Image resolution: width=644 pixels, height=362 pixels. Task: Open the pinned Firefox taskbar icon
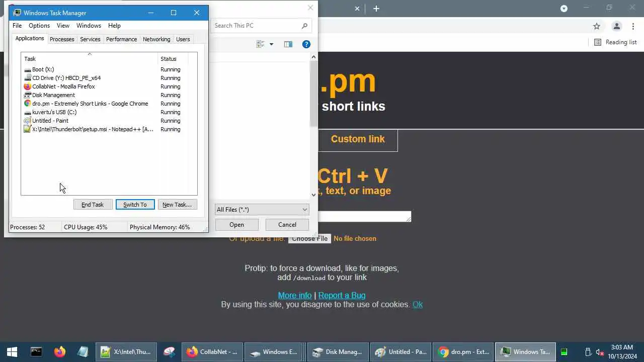point(60,352)
